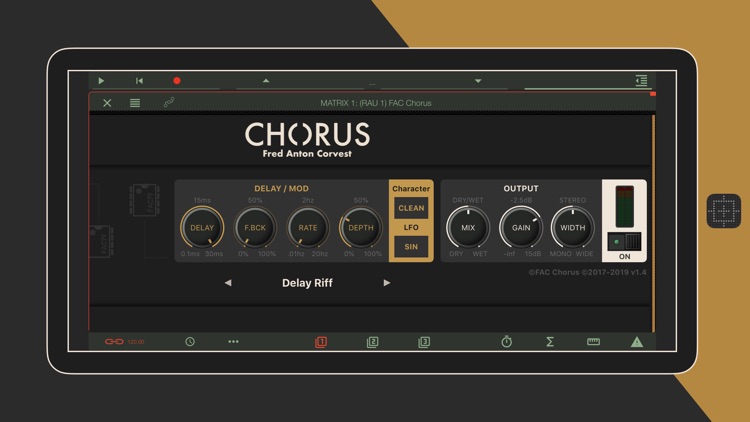This screenshot has width=750, height=422.
Task: Go to next preset with right arrow
Action: (386, 283)
